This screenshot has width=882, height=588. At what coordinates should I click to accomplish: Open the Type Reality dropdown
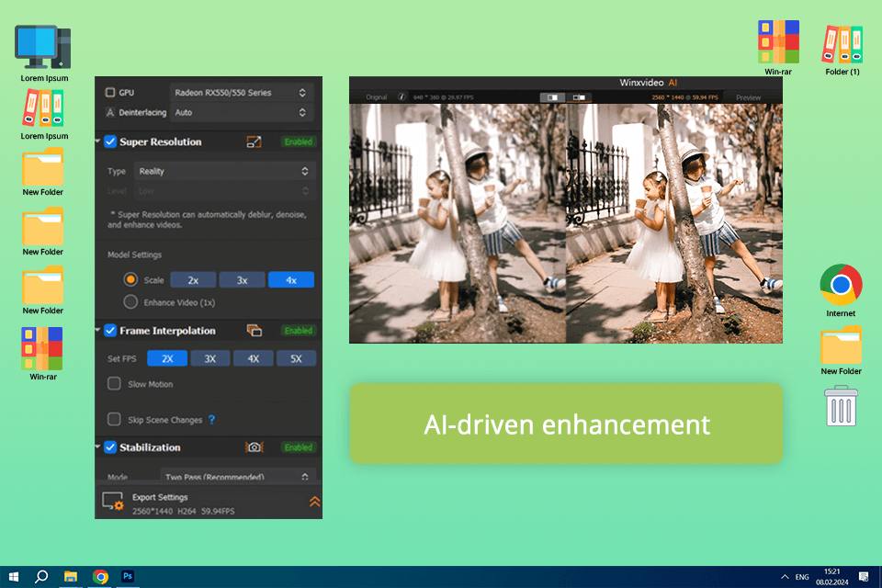click(225, 171)
